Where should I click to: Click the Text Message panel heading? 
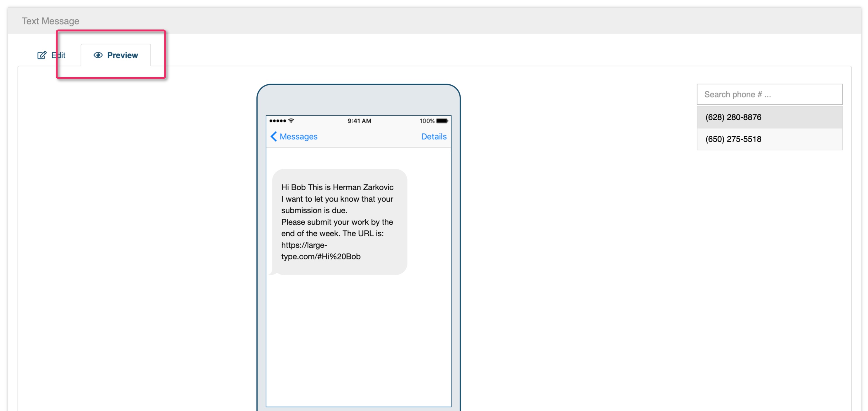point(51,21)
